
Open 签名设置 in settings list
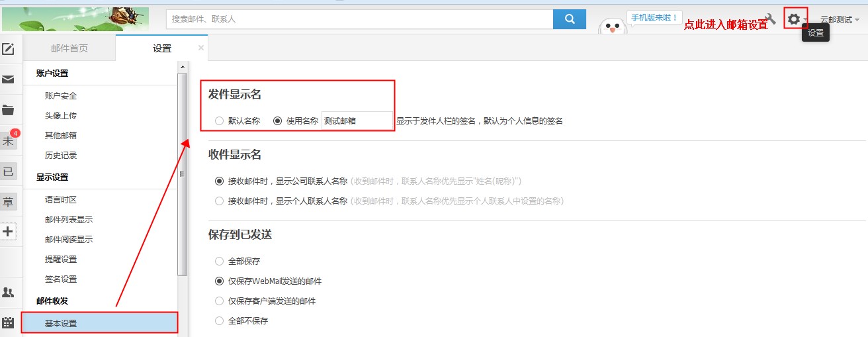pyautogui.click(x=61, y=279)
